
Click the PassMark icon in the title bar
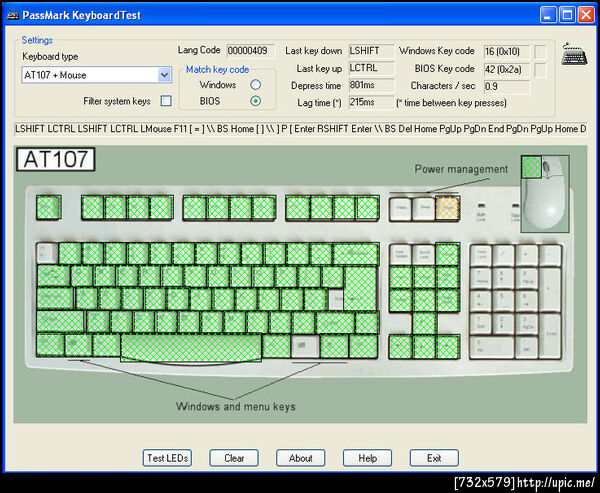tap(12, 15)
